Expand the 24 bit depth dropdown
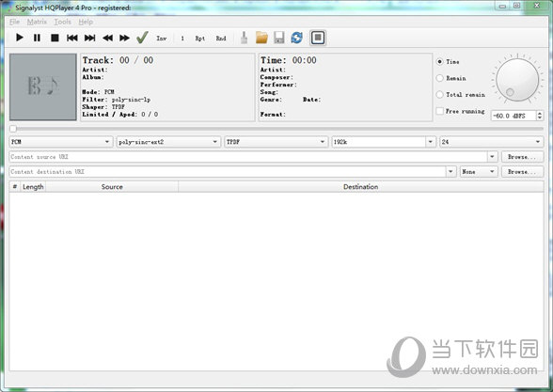This screenshot has height=392, width=553. point(491,142)
